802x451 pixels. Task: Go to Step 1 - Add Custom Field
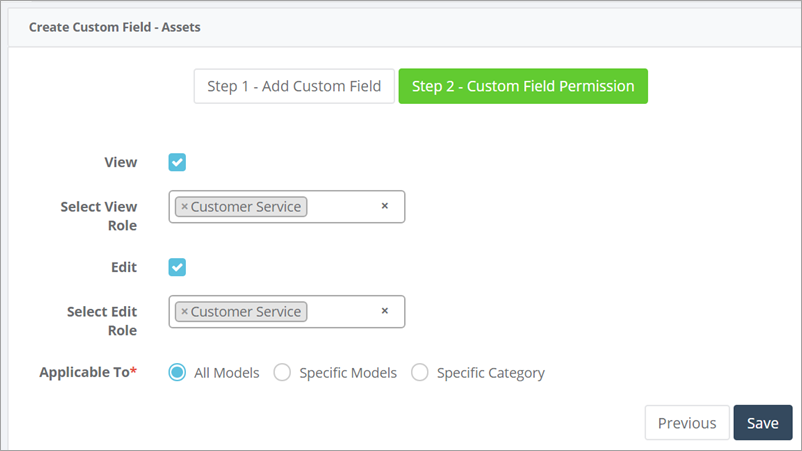coord(294,86)
